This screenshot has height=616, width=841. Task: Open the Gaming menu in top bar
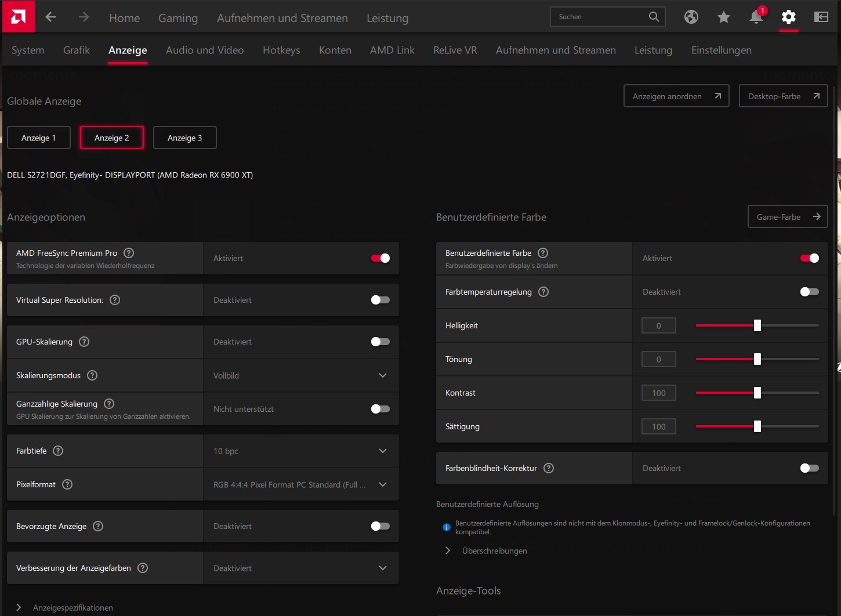tap(178, 18)
